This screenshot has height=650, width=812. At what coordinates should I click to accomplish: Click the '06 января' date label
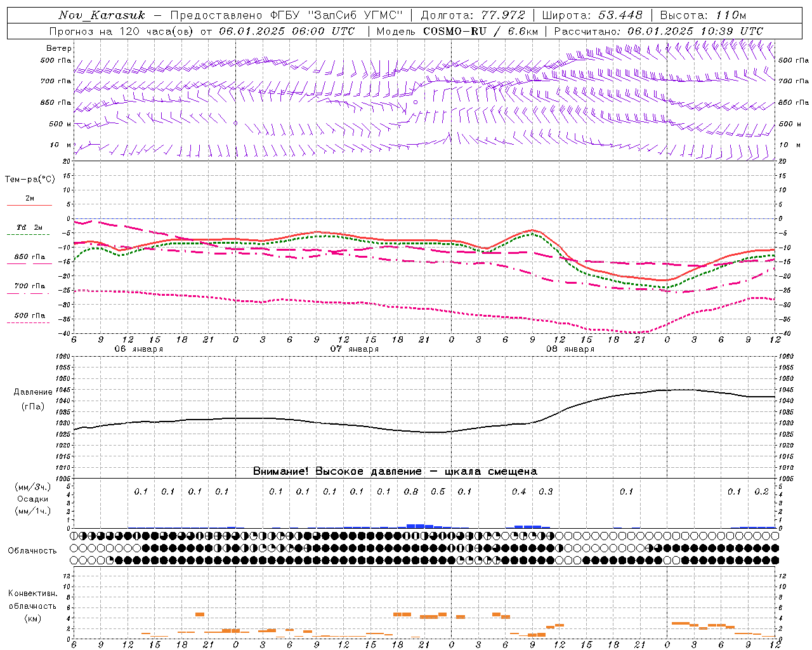coord(138,349)
